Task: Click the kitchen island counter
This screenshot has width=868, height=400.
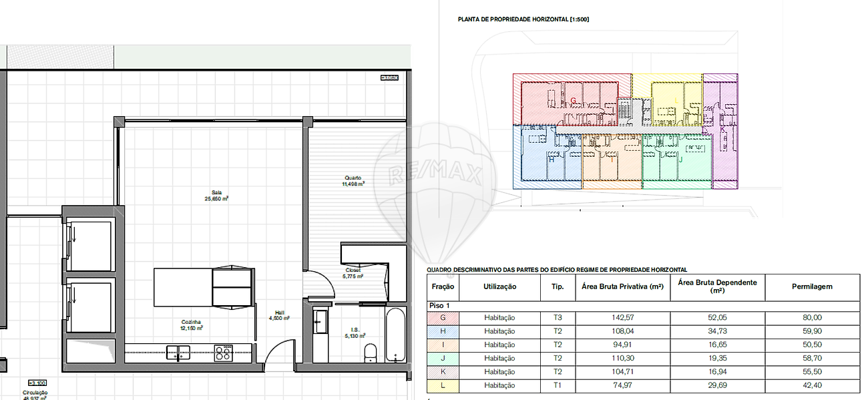Action: pos(184,286)
